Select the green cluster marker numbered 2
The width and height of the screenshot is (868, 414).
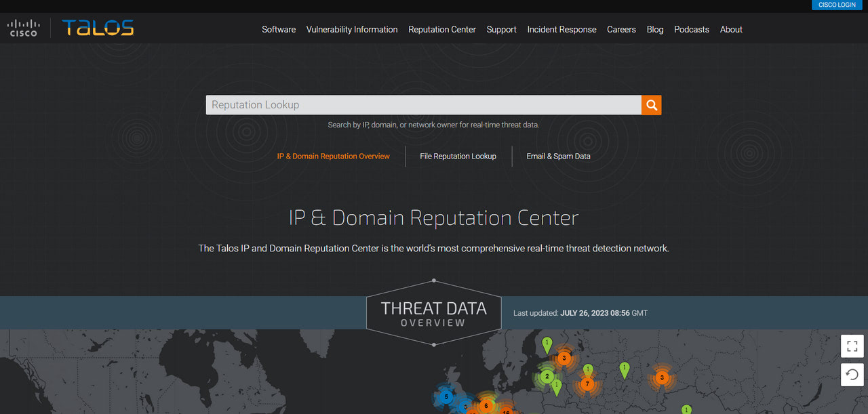pos(547,376)
